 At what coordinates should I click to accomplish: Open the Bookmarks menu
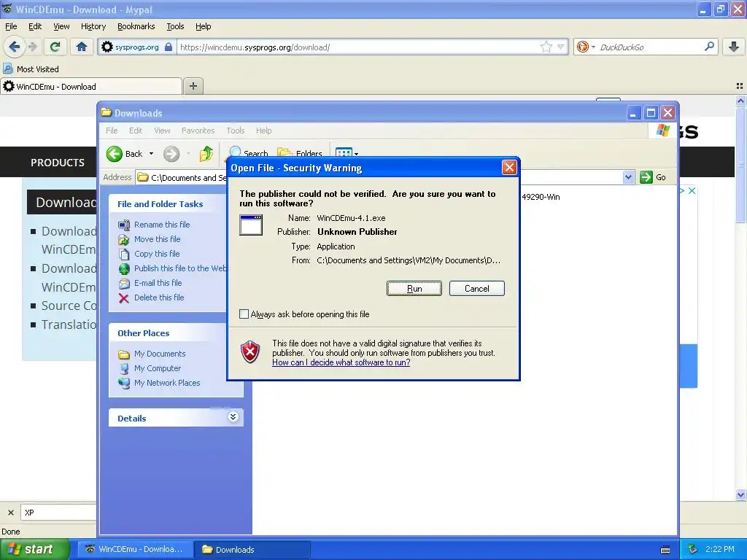click(x=136, y=26)
